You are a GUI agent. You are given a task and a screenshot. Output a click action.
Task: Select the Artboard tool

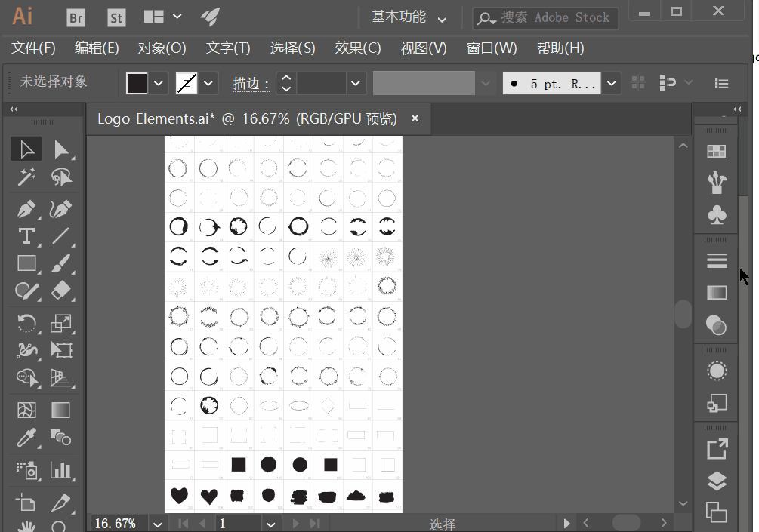tap(26, 503)
